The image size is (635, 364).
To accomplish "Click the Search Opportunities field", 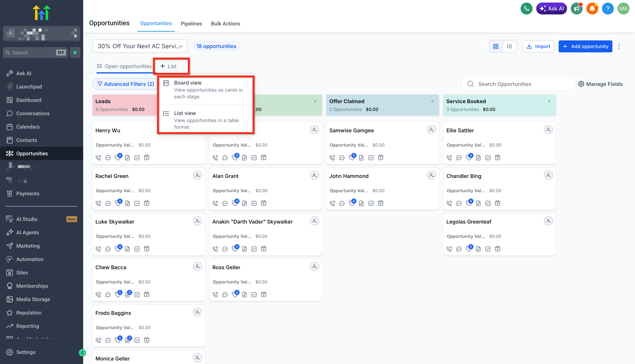I will pyautogui.click(x=518, y=84).
